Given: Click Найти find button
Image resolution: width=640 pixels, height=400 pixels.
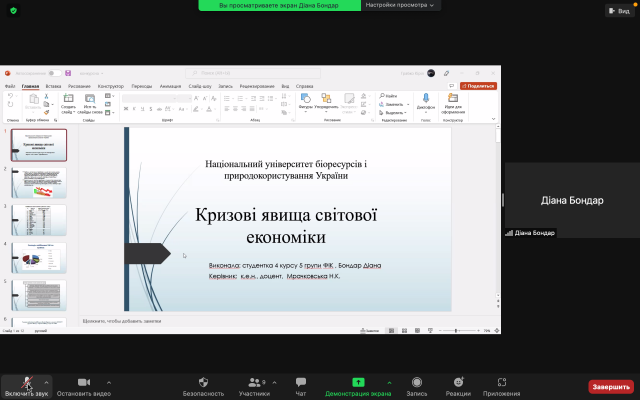Looking at the screenshot, I should click(389, 96).
